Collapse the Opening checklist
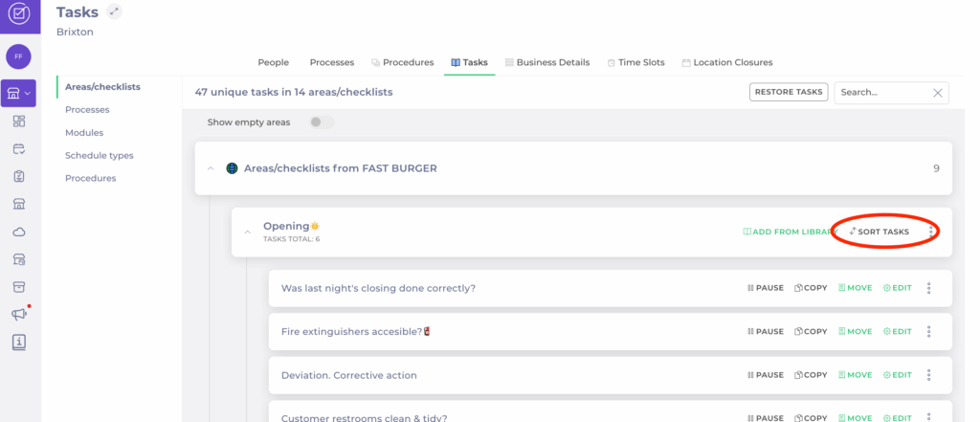980x422 pixels. point(247,232)
